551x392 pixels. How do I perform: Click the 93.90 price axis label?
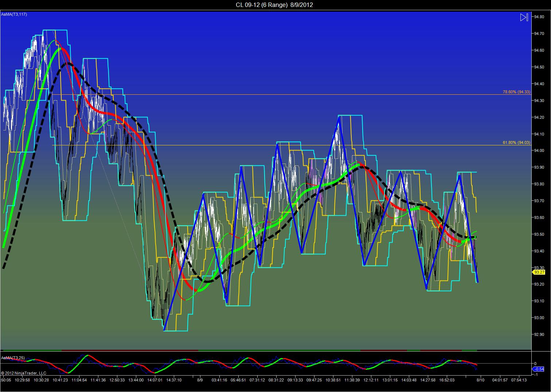(x=539, y=167)
